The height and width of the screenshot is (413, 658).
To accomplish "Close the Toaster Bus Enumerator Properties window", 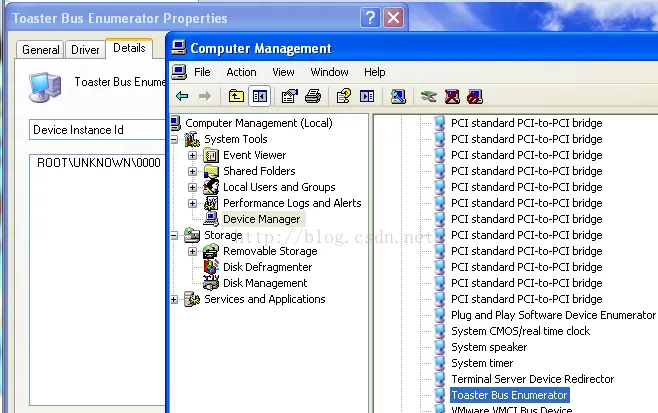I will coord(394,18).
